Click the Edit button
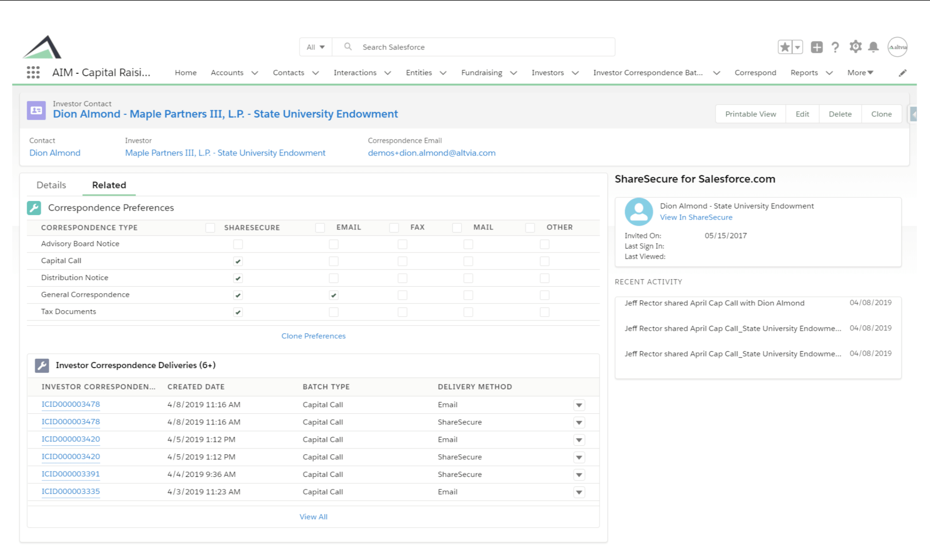The height and width of the screenshot is (560, 930). point(802,114)
